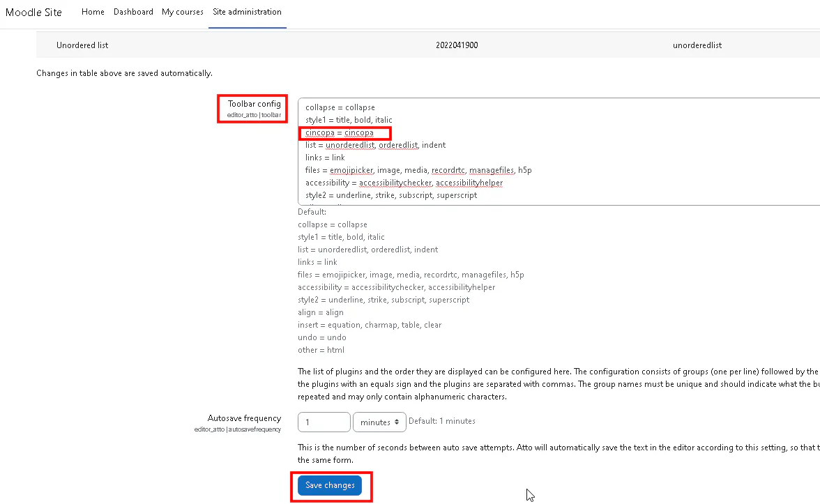Click the default 'align = align' line
The image size is (820, 504).
[321, 312]
